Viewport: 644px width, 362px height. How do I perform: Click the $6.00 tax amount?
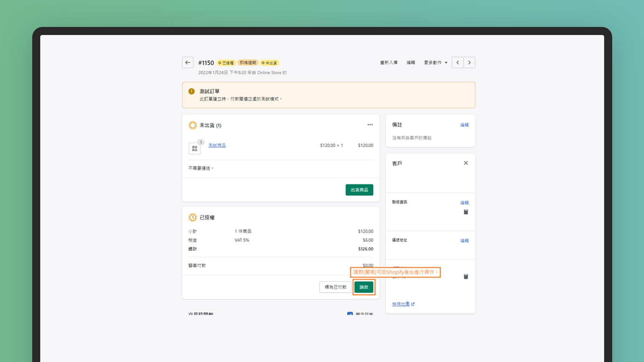pyautogui.click(x=368, y=240)
